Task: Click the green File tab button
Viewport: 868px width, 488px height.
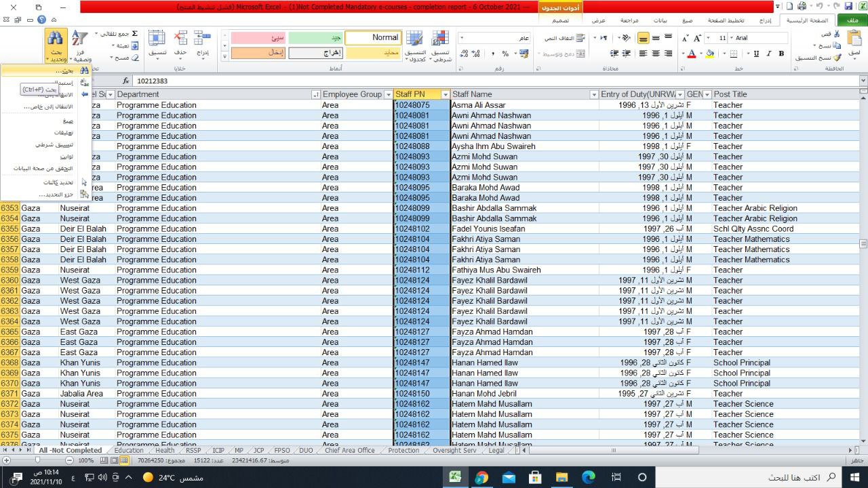Action: point(852,21)
